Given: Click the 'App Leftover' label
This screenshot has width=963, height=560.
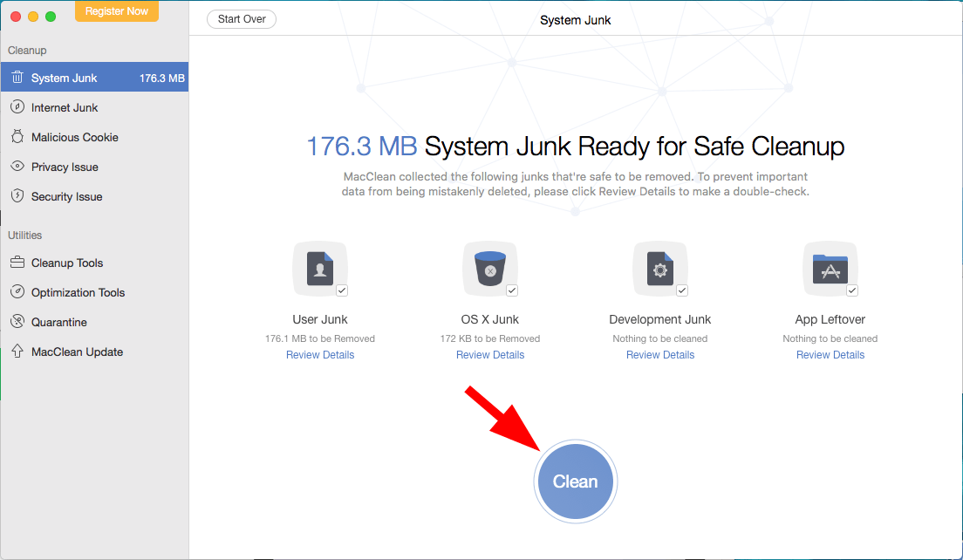Looking at the screenshot, I should (830, 319).
